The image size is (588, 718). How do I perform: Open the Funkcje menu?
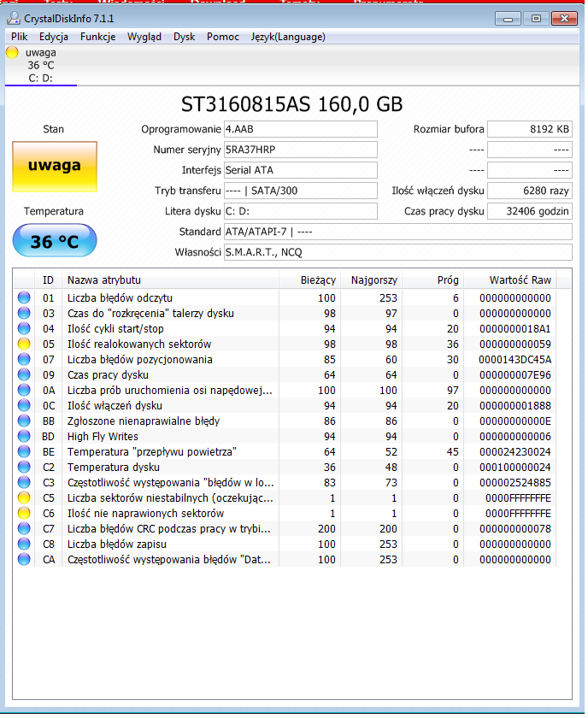(x=97, y=37)
